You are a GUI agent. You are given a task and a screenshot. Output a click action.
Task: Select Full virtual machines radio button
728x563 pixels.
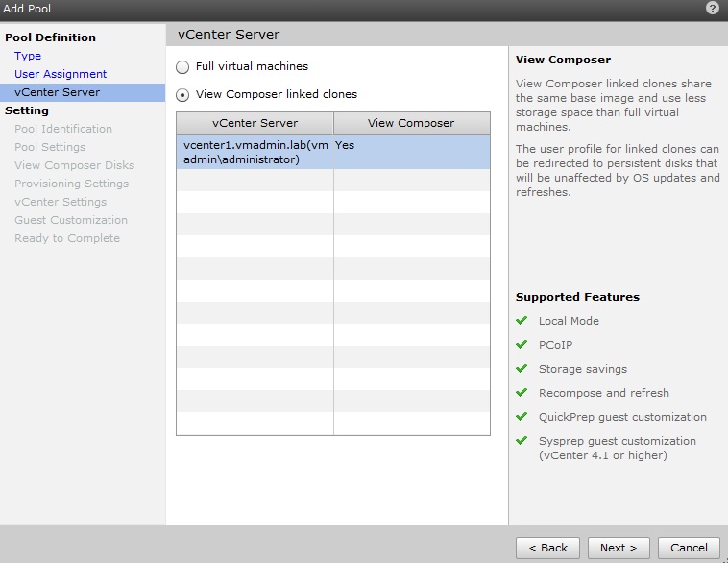(x=182, y=67)
